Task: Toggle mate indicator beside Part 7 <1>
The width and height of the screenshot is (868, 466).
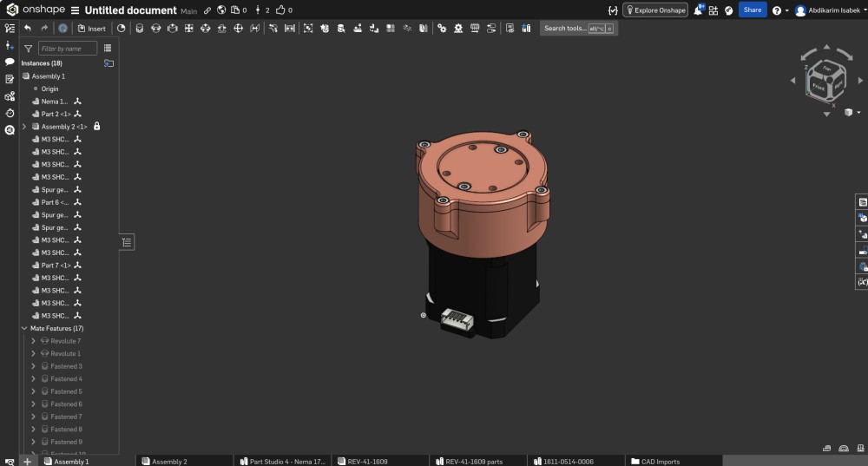Action: (x=77, y=265)
